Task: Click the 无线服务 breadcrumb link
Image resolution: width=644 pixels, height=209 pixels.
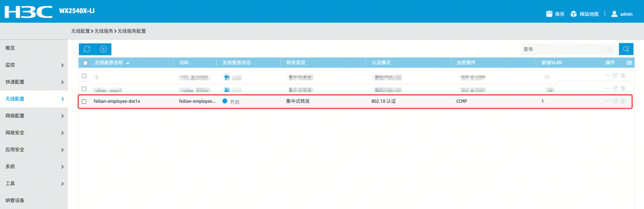Action: pyautogui.click(x=105, y=31)
